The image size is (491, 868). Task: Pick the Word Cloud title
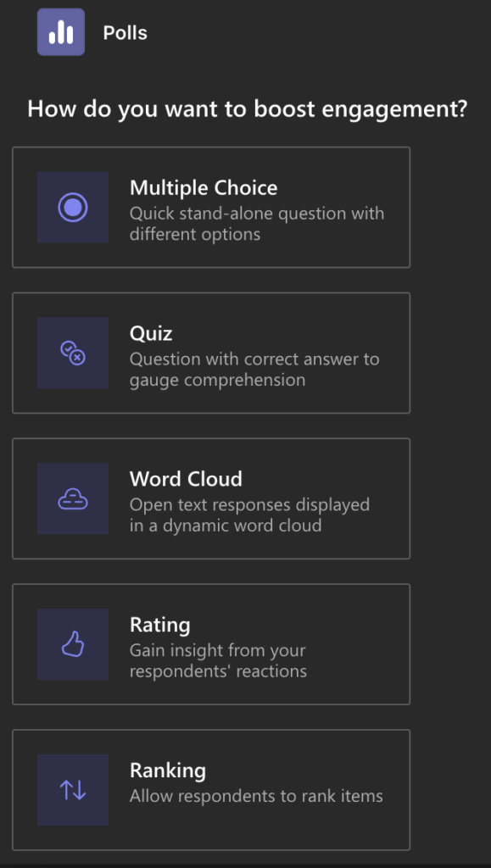[x=186, y=479]
